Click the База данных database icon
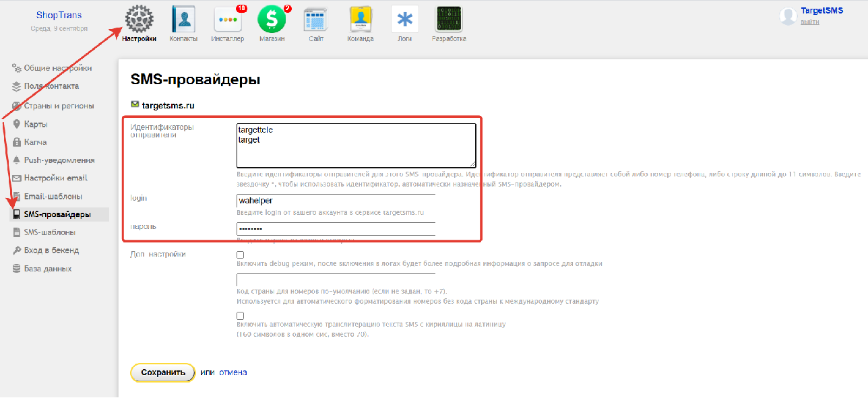The height and width of the screenshot is (398, 868). [18, 269]
